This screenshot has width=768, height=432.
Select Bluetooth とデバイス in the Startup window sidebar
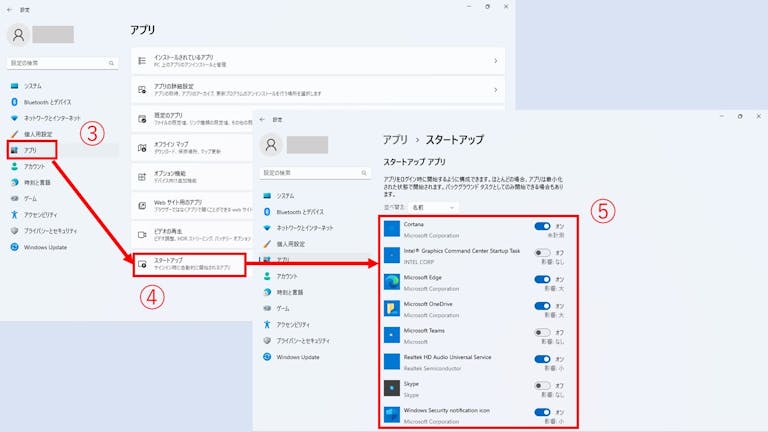[x=314, y=212]
